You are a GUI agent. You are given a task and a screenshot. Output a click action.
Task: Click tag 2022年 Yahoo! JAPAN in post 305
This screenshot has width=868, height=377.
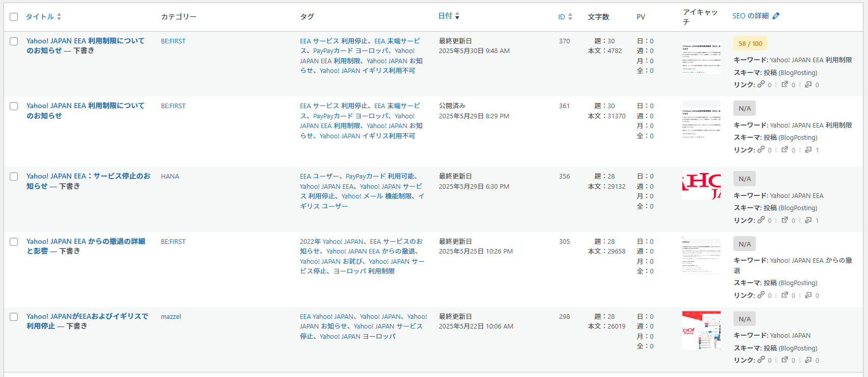point(332,242)
